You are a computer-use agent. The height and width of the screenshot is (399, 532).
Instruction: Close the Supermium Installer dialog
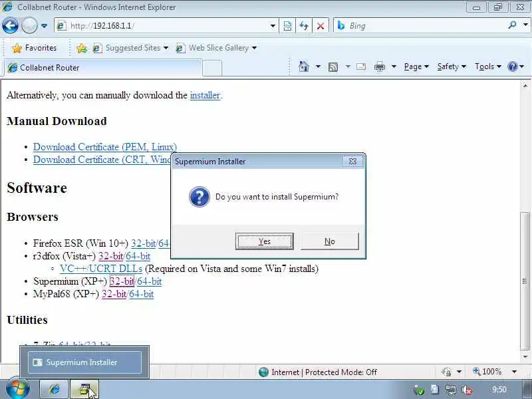click(353, 161)
